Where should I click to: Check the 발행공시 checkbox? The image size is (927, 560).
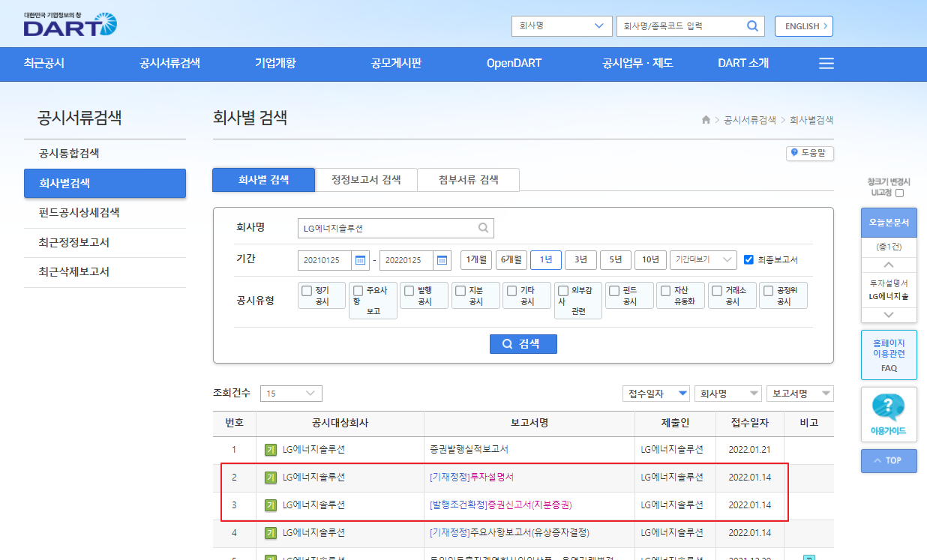pos(408,291)
